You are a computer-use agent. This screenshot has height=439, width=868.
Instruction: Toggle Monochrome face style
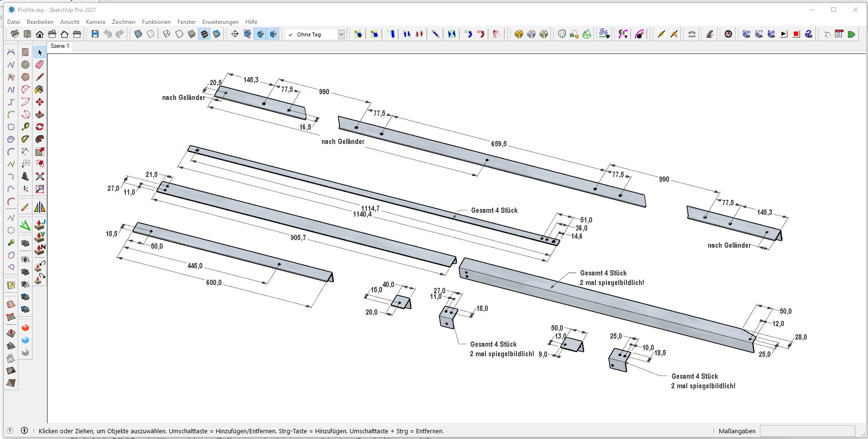click(217, 34)
